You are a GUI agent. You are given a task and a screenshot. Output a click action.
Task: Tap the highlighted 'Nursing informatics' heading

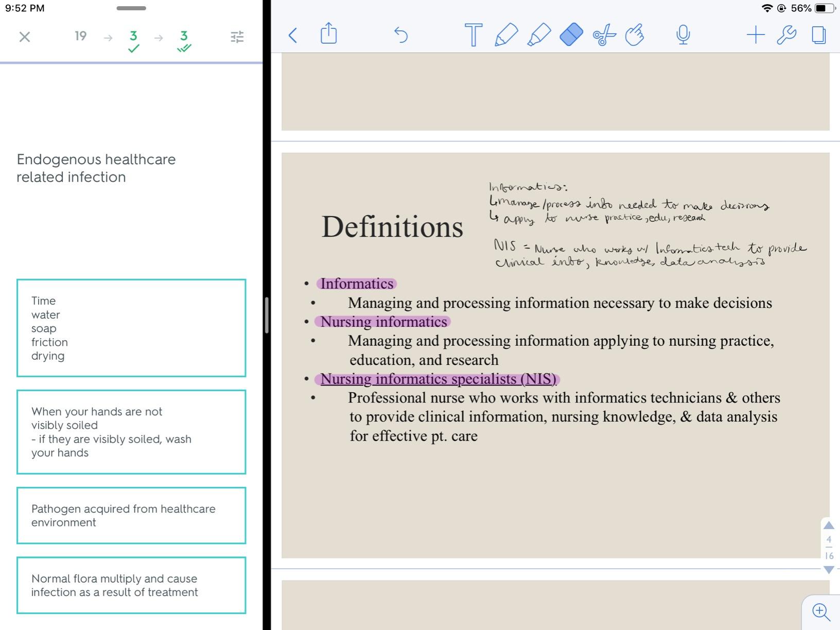(x=383, y=322)
